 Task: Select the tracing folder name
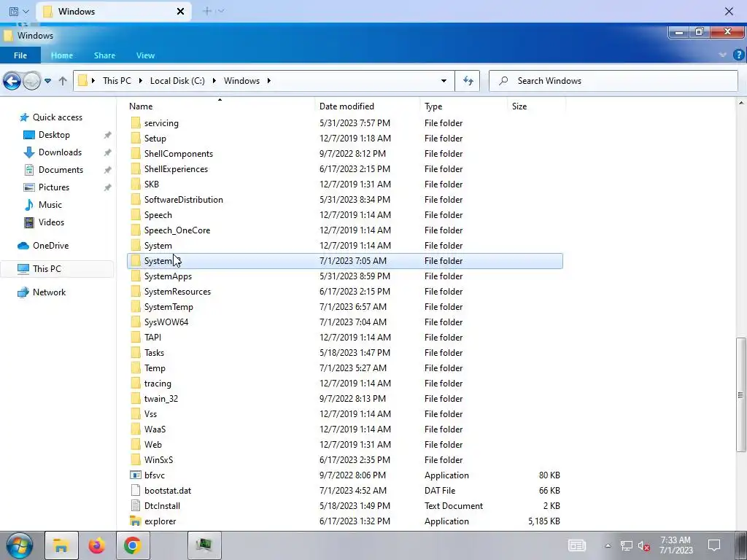click(158, 384)
